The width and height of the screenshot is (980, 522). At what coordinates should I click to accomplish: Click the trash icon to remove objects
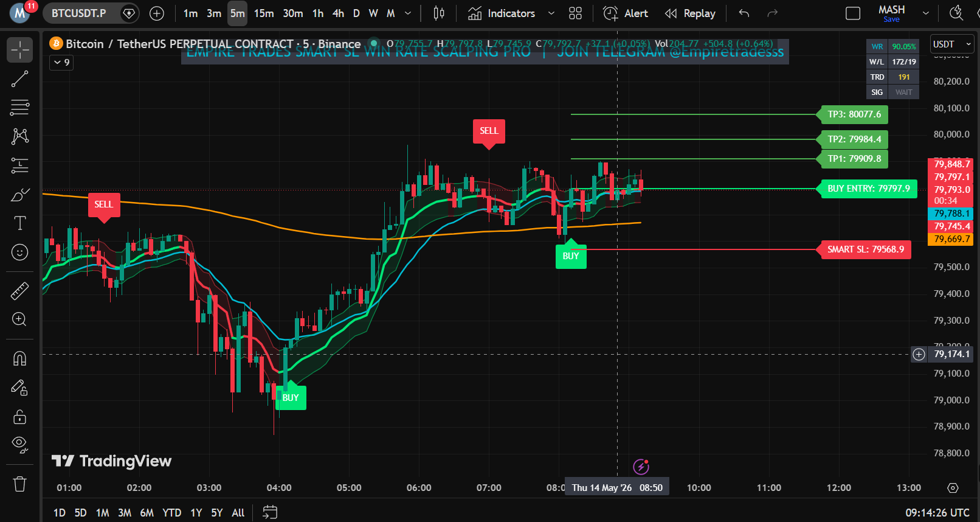pyautogui.click(x=19, y=484)
